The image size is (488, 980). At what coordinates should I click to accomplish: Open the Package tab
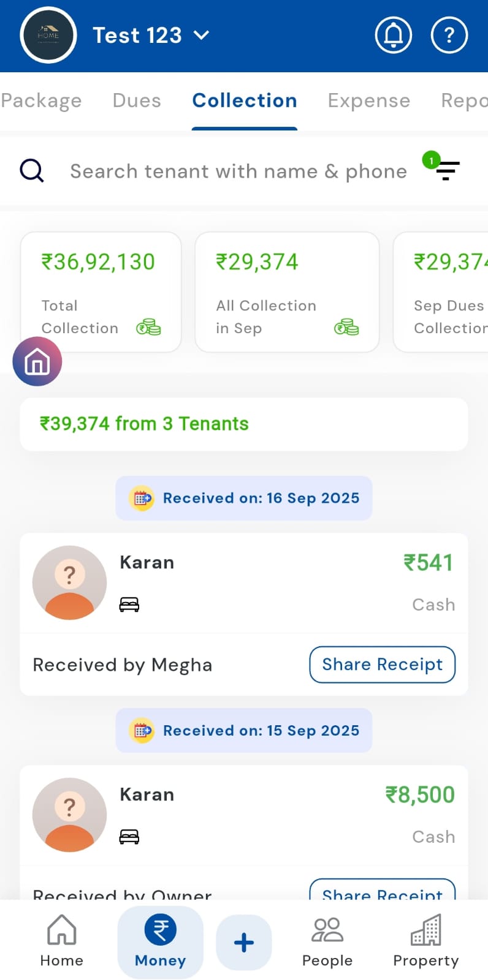40,100
